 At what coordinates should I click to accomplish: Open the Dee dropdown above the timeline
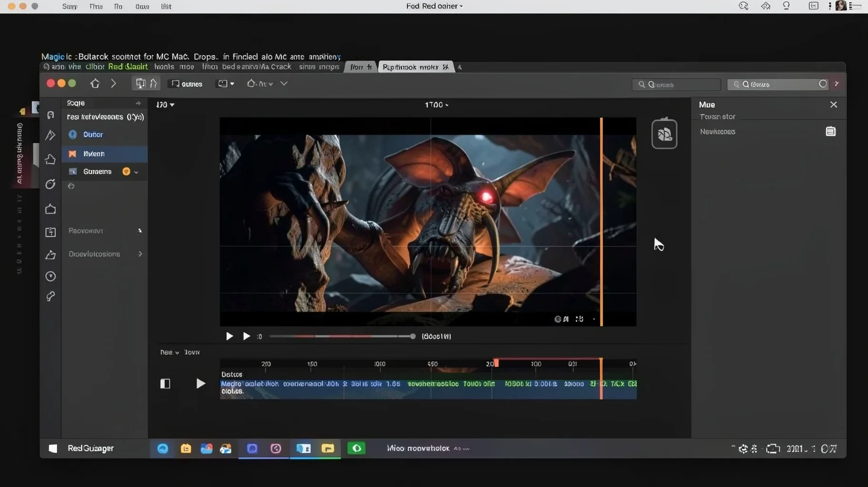[x=169, y=352]
